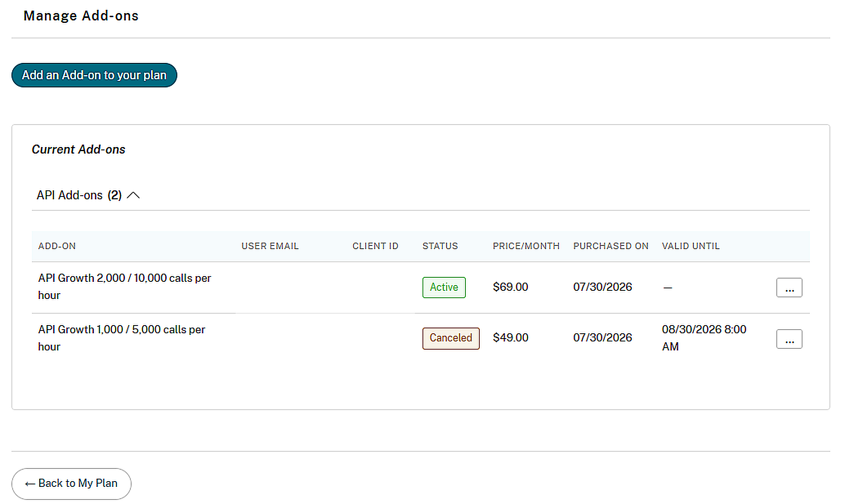Click the PURCHASED ON column header
Image resolution: width=845 pixels, height=504 pixels.
coord(610,246)
